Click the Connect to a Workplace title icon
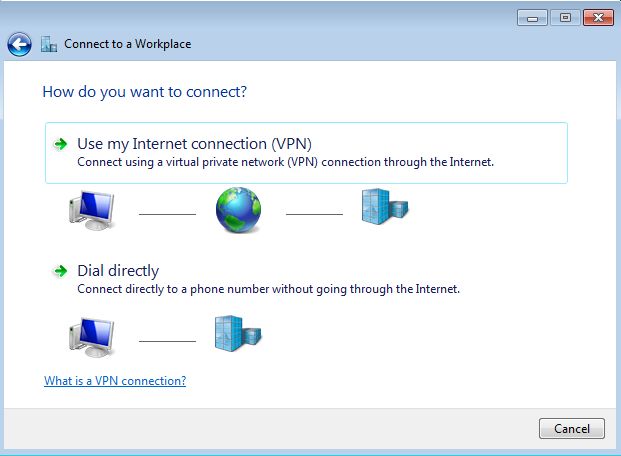The height and width of the screenshot is (456, 621). click(x=49, y=44)
